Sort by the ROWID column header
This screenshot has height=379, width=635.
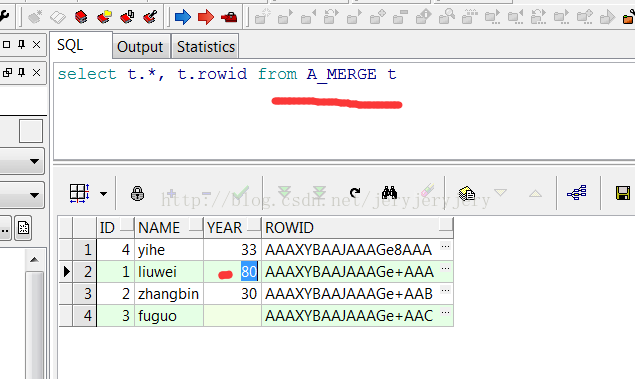(x=358, y=228)
